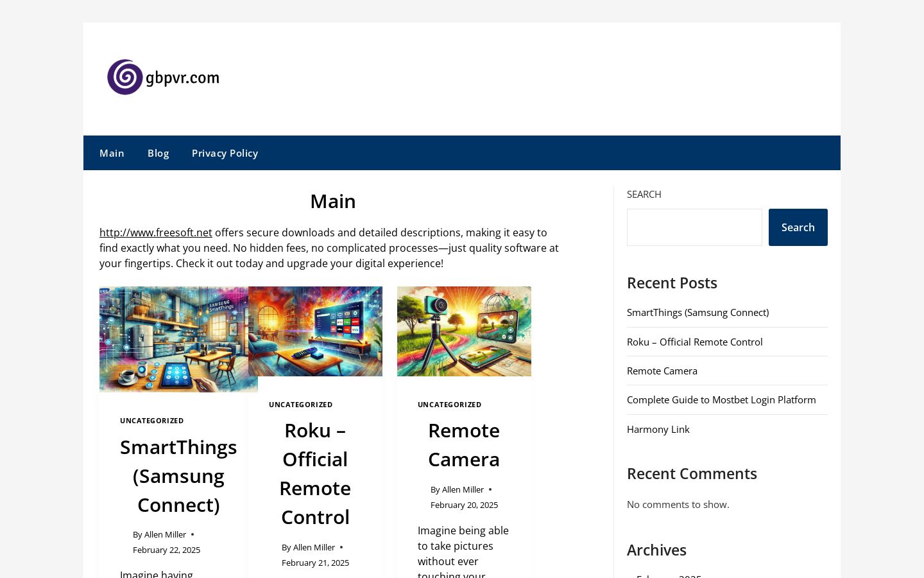Open the Main navigation item
Image resolution: width=924 pixels, height=578 pixels.
(112, 153)
